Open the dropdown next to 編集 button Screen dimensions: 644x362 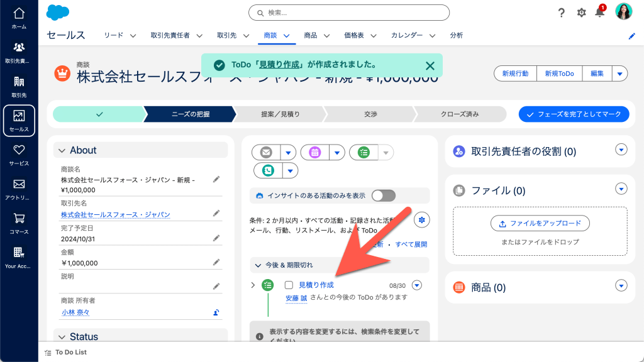[619, 74]
